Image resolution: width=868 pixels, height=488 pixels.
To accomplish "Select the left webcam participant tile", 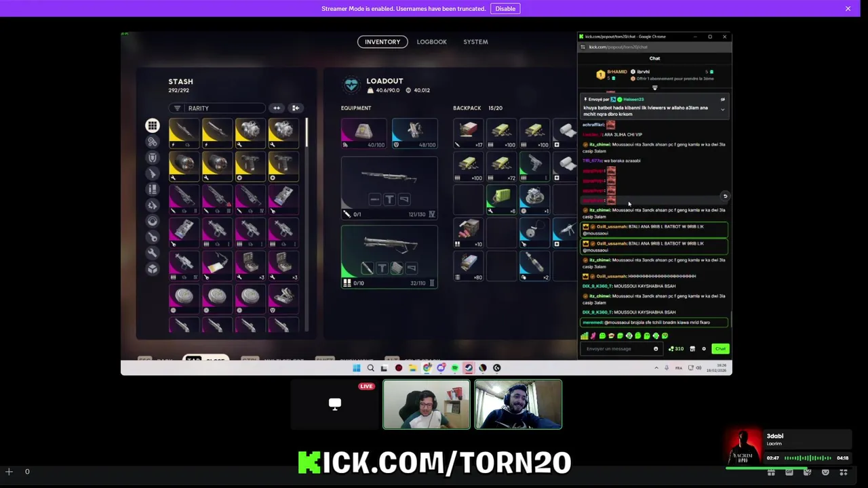I will [x=427, y=405].
